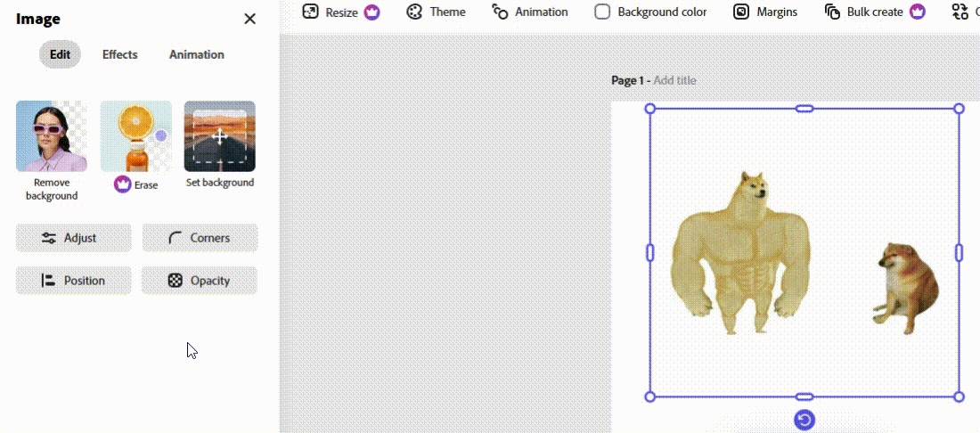Click the premium crown icon beside Erase
The width and height of the screenshot is (980, 433).
[x=123, y=184]
